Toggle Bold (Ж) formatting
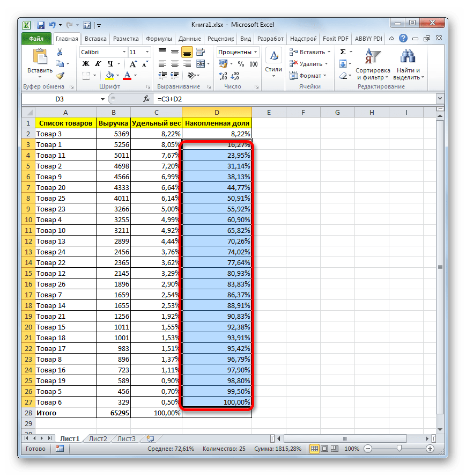The width and height of the screenshot is (466, 476). coord(85,64)
